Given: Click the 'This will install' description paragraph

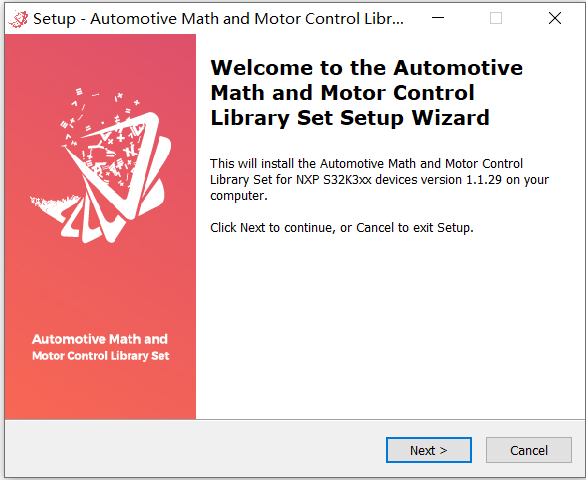Looking at the screenshot, I should 379,179.
